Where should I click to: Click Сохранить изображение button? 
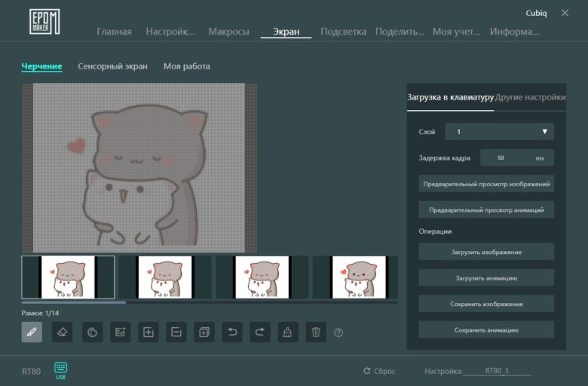point(486,304)
